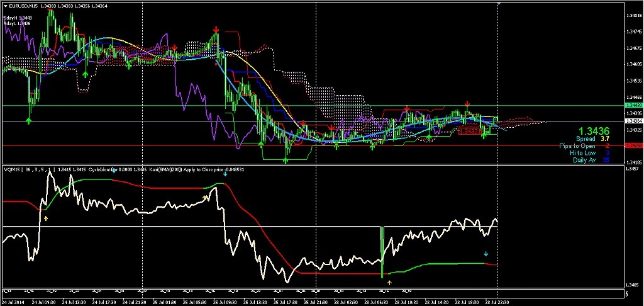Click the red 1.3432 price box on chart
Image resolution: width=644 pixels, height=306 pixels.
coord(470,132)
